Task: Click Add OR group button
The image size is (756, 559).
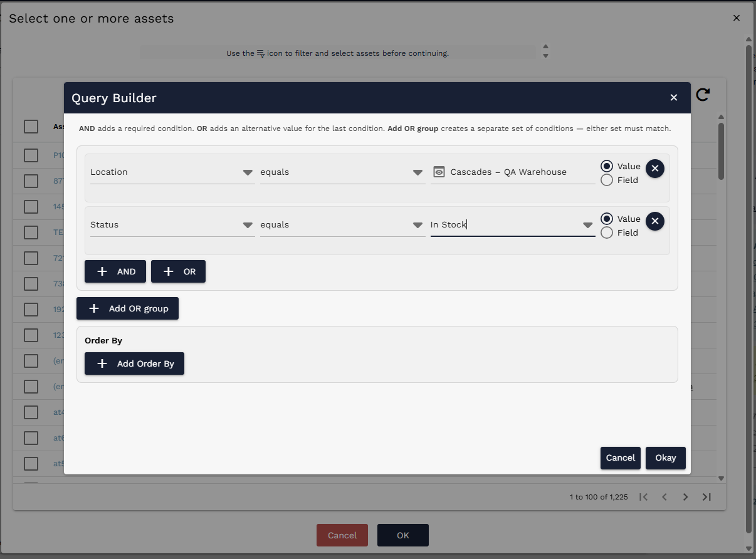Action: click(127, 308)
